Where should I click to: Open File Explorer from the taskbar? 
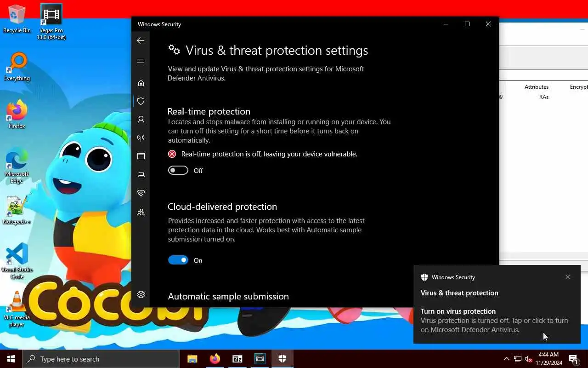click(x=192, y=359)
